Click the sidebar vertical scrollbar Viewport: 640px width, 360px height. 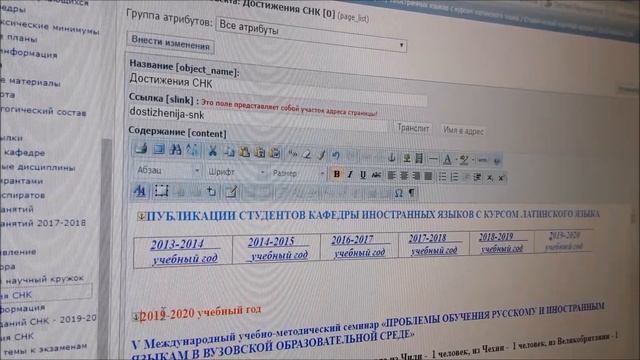(x=107, y=249)
